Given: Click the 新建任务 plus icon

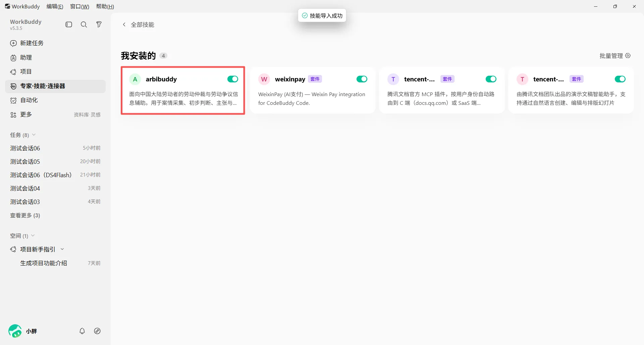Looking at the screenshot, I should tap(13, 43).
